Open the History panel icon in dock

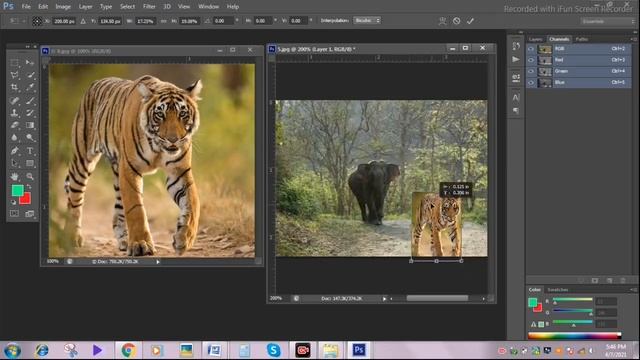[516, 46]
